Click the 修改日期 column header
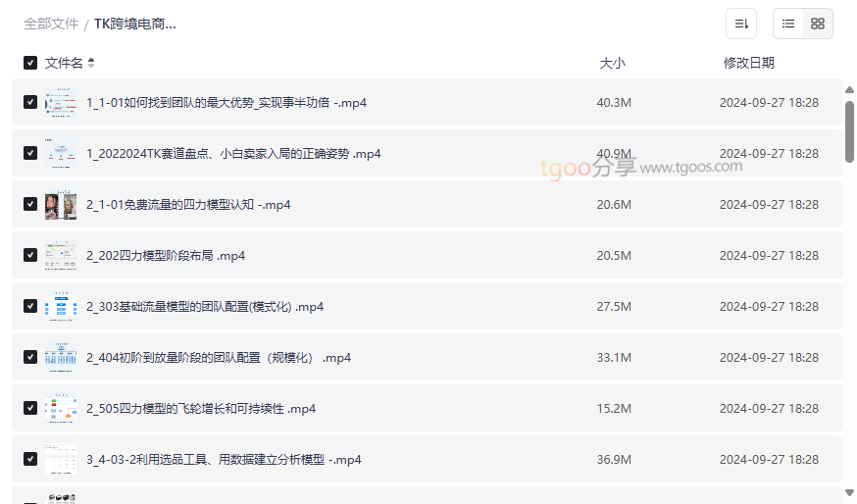 (x=748, y=63)
